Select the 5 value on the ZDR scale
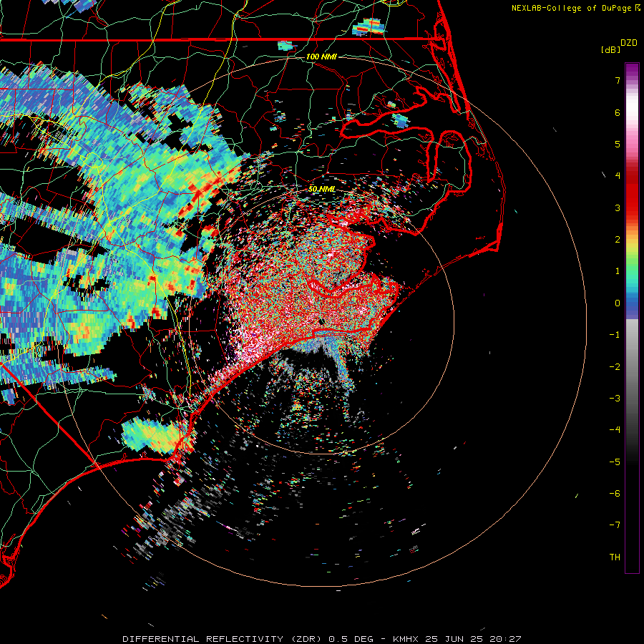This screenshot has width=644, height=644. (x=618, y=144)
